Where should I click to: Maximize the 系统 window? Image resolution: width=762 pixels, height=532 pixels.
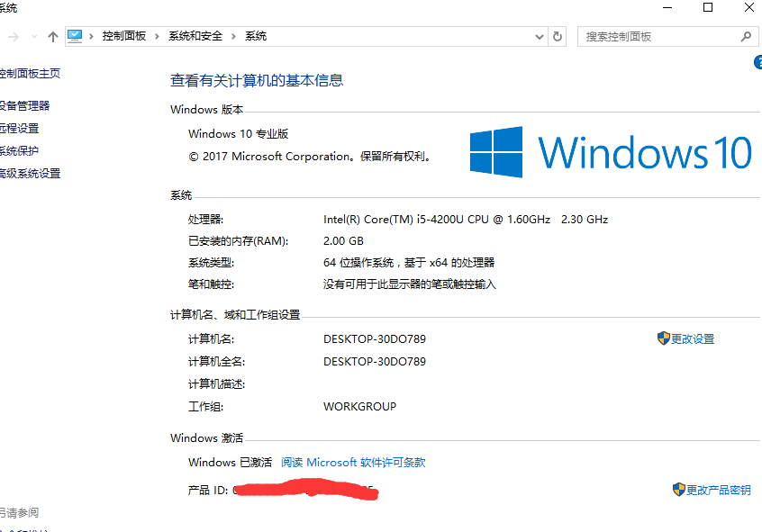[708, 7]
